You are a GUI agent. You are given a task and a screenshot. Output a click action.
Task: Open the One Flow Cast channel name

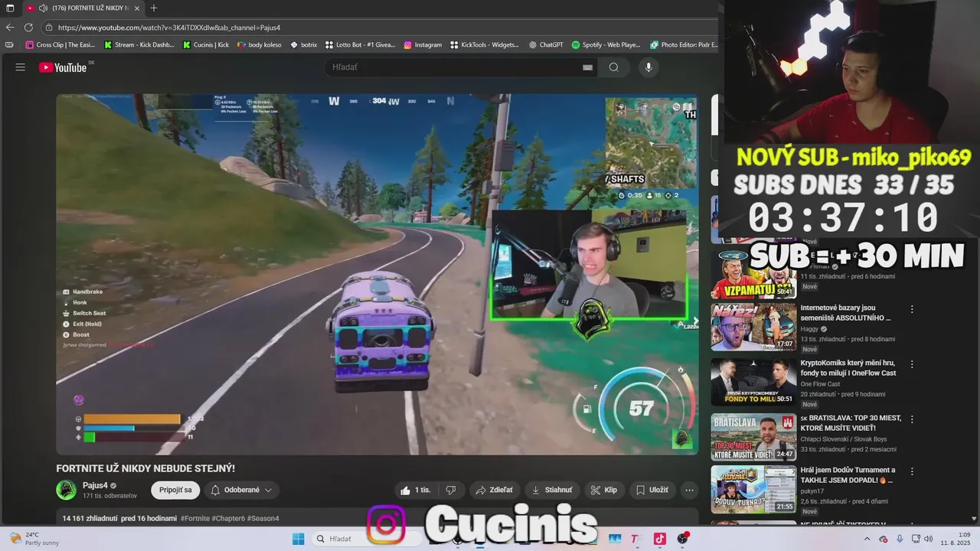click(820, 384)
